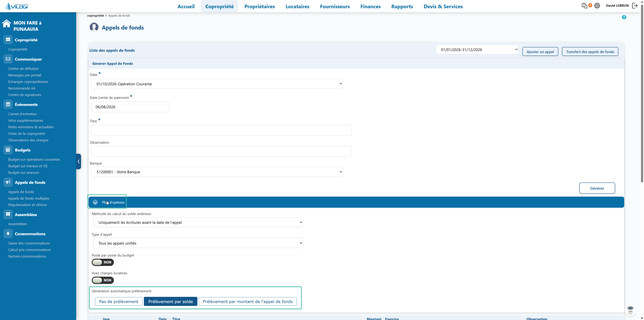Click the Date Limite de paiement field
Image resolution: width=644 pixels, height=320 pixels.
pyautogui.click(x=130, y=107)
